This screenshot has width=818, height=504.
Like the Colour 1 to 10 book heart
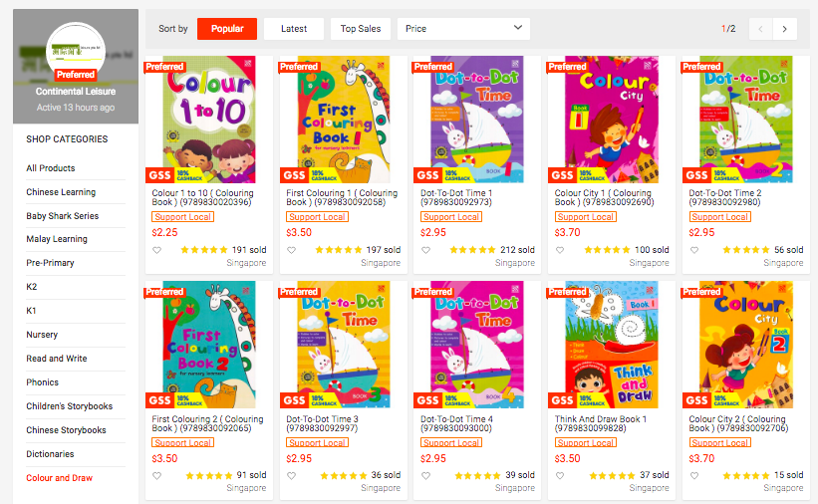[156, 250]
